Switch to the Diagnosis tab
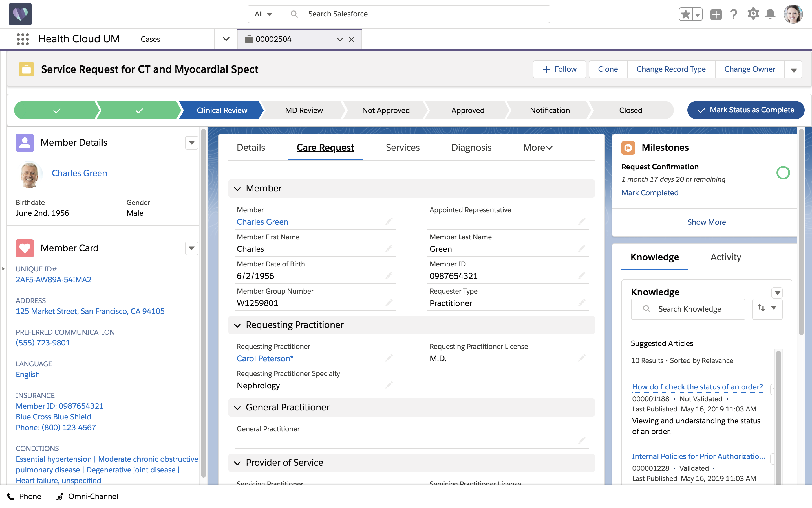Screen dimensions: 812x508 tap(471, 148)
